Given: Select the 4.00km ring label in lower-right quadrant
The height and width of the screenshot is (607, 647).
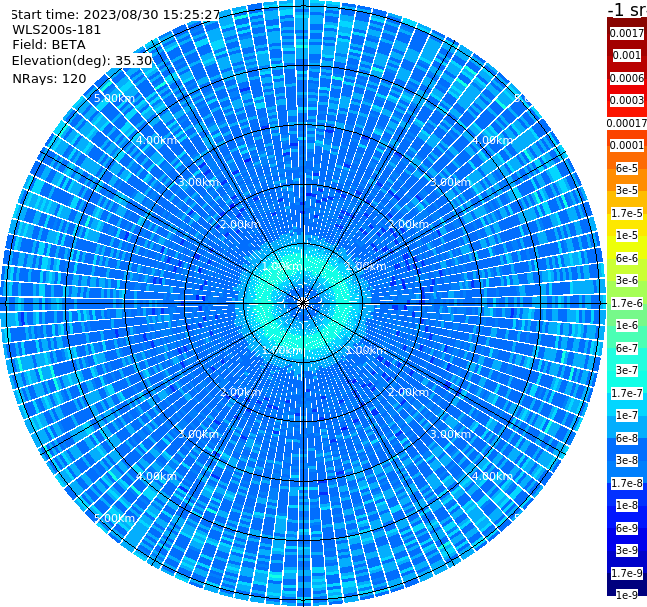Looking at the screenshot, I should click(492, 476).
